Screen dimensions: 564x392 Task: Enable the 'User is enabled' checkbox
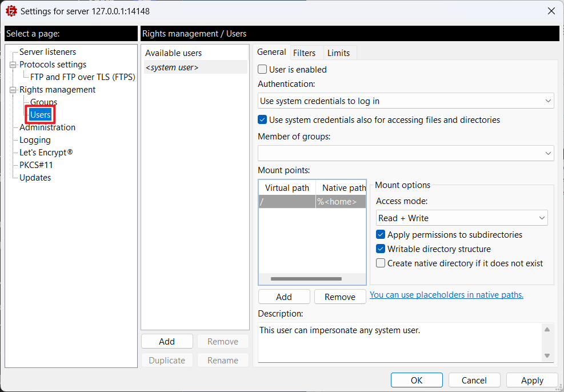pos(263,70)
